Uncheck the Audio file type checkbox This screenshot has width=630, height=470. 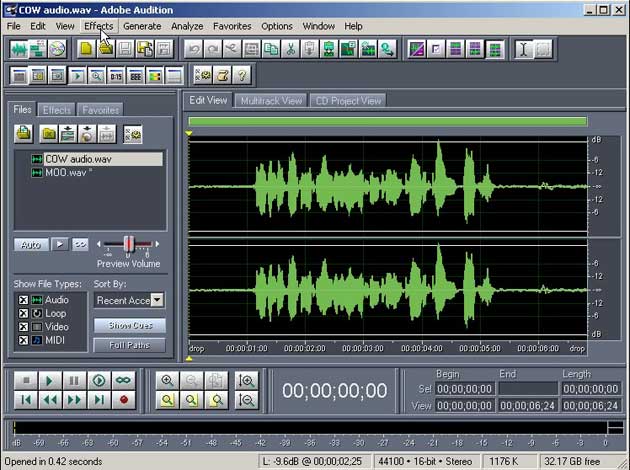[24, 300]
